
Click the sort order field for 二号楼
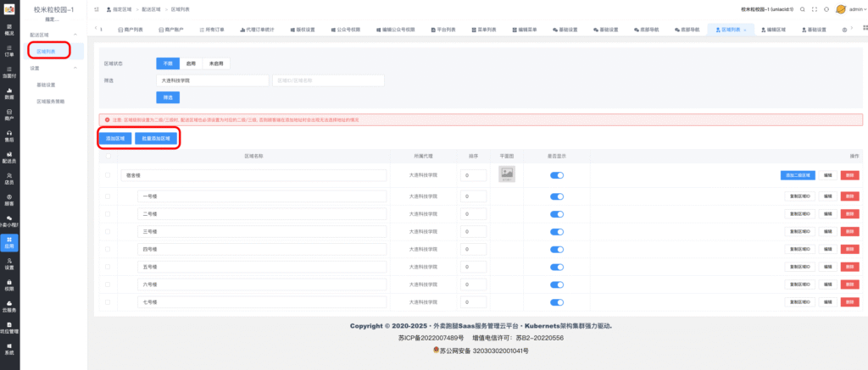[x=473, y=214]
